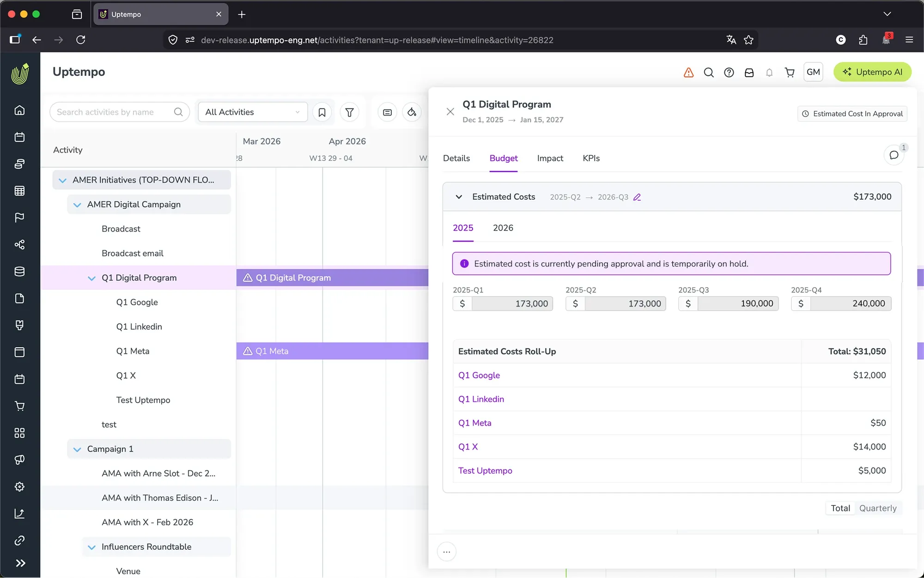Open the GM user profile button

813,72
